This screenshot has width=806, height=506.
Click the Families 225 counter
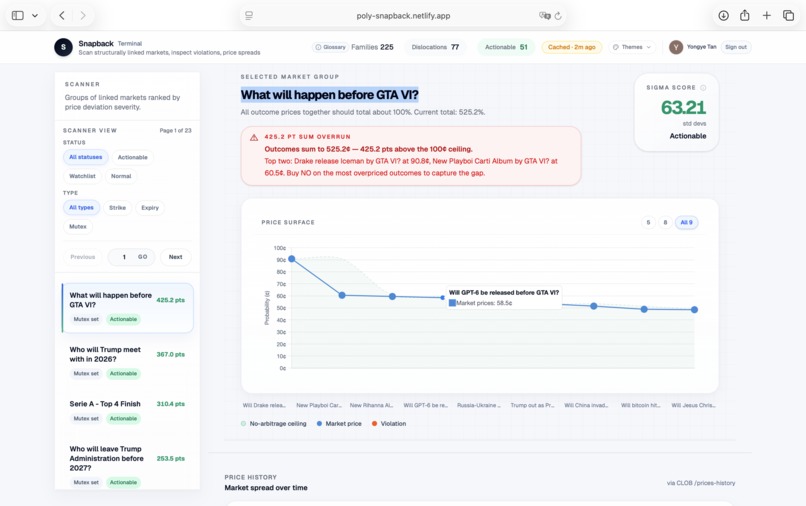pos(372,47)
